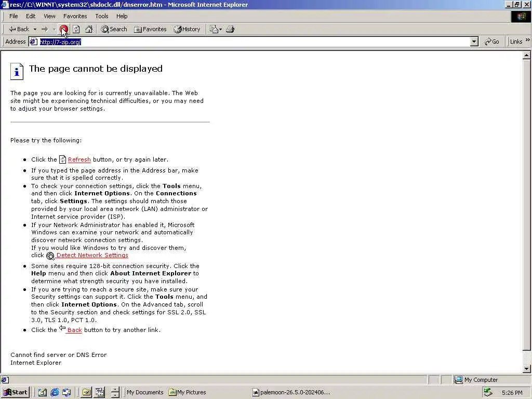Open the Search pane from the toolbar

(114, 29)
